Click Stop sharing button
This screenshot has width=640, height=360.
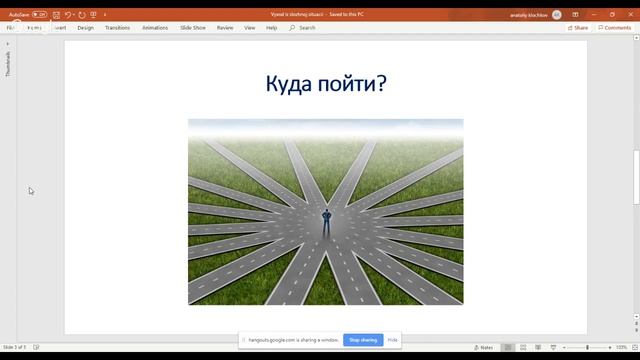click(363, 340)
